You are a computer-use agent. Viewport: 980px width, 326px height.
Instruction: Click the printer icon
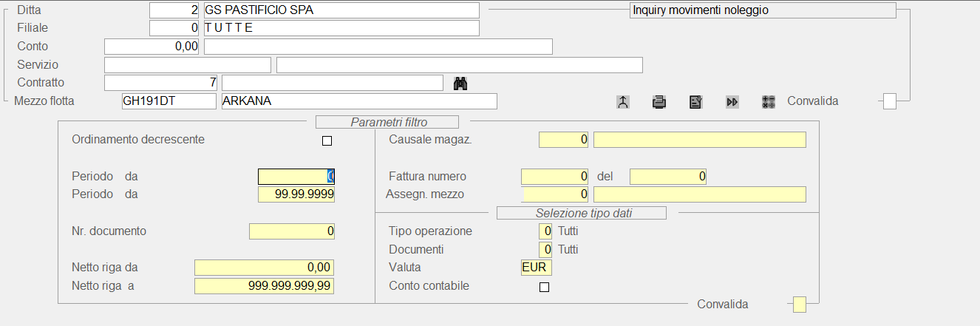coord(659,102)
